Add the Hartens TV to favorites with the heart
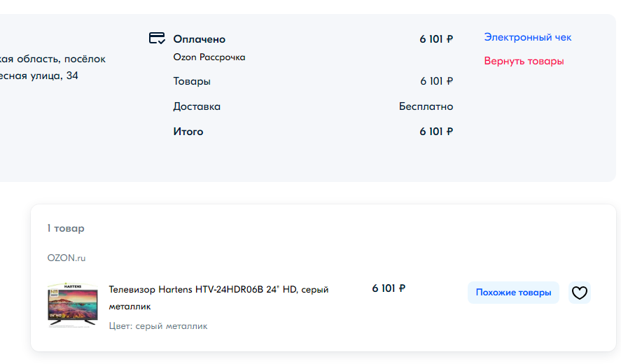Viewport: 621px width, 364px height. pyautogui.click(x=580, y=293)
